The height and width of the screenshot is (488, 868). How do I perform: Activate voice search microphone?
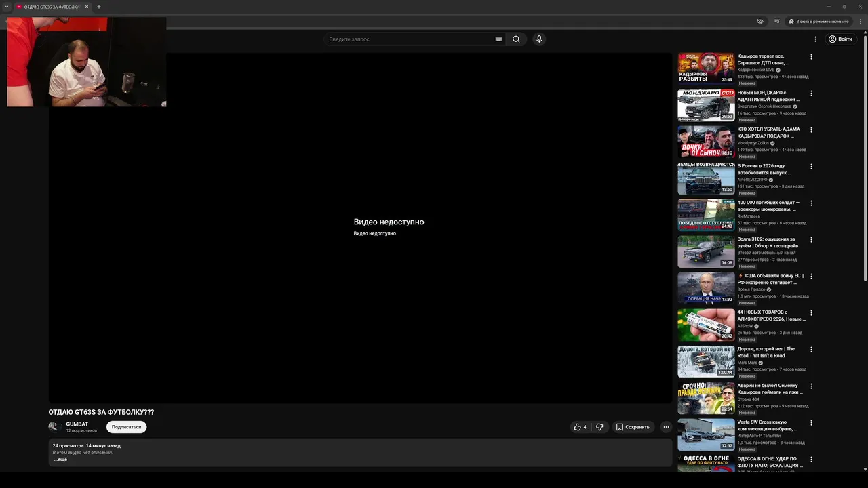(539, 39)
